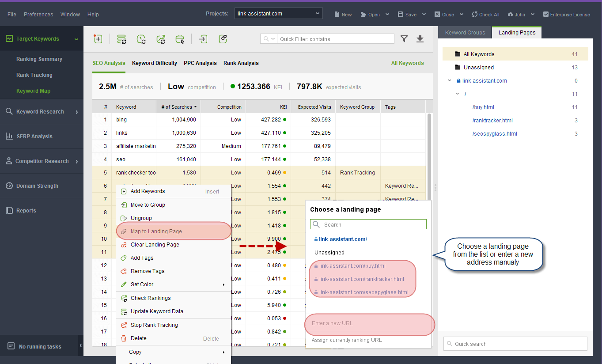The width and height of the screenshot is (602, 364).
Task: Click the funnel filter icon
Action: tap(404, 39)
